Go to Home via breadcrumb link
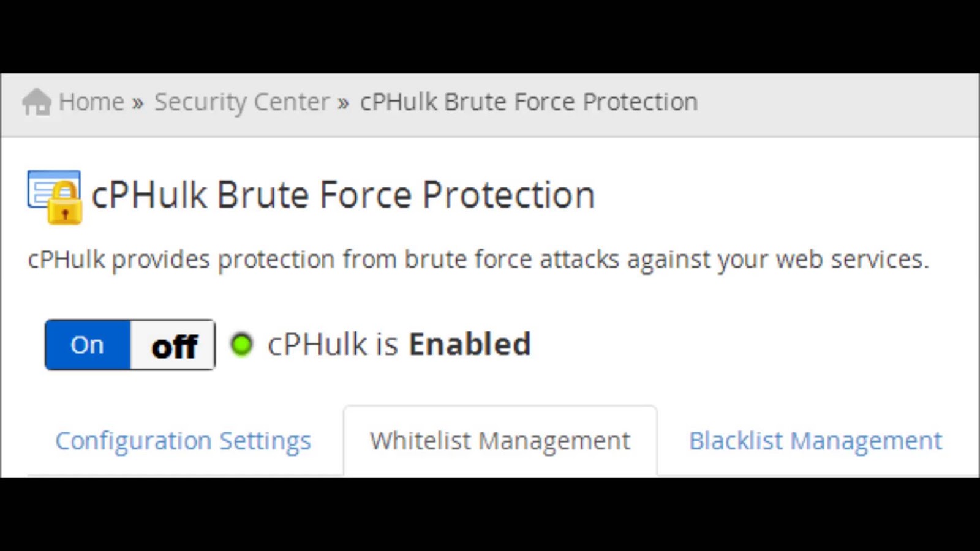This screenshot has height=551, width=980. point(91,102)
